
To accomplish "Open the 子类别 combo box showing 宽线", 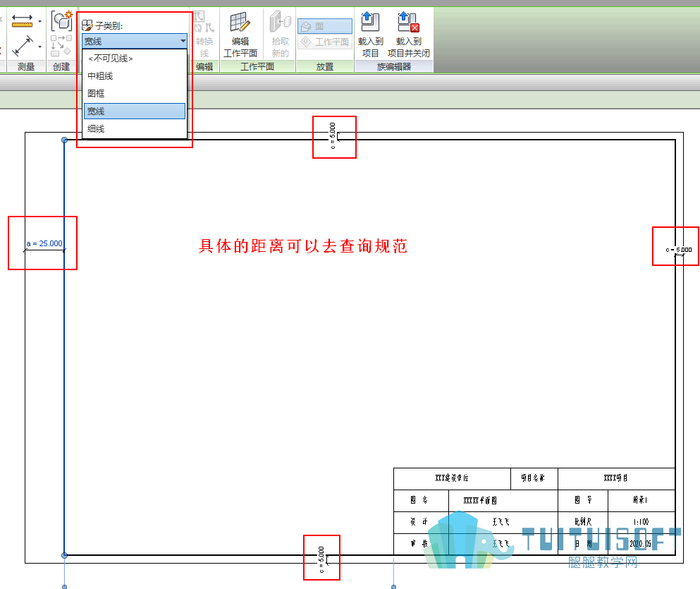I will point(135,41).
